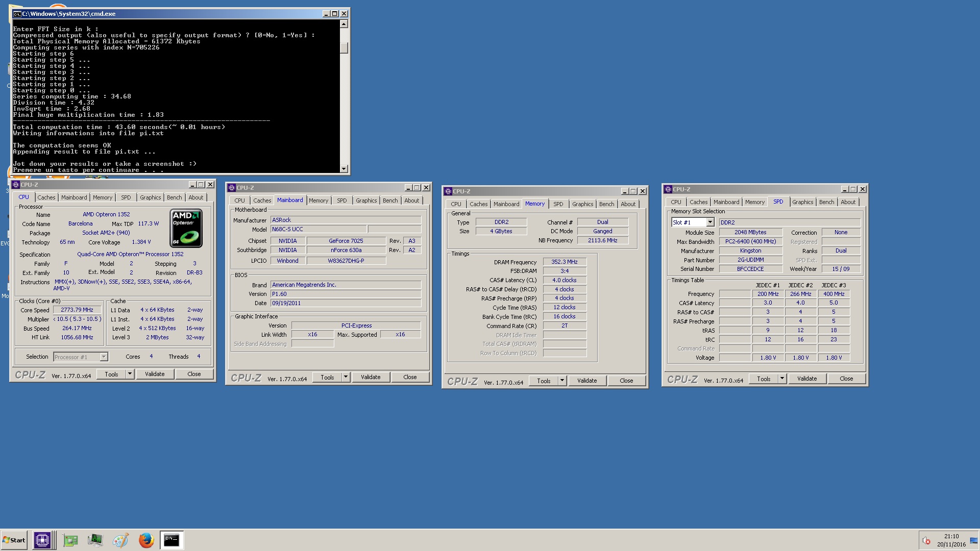The width and height of the screenshot is (980, 551).
Task: Click title bar icon of CPU-Z CPU window
Action: (x=16, y=185)
